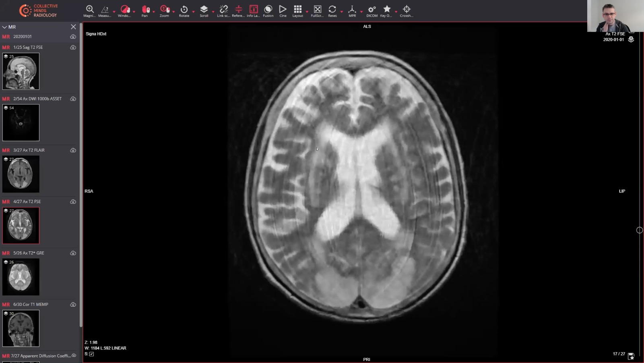Select the Magnify tool
The image size is (644, 363).
pyautogui.click(x=89, y=10)
